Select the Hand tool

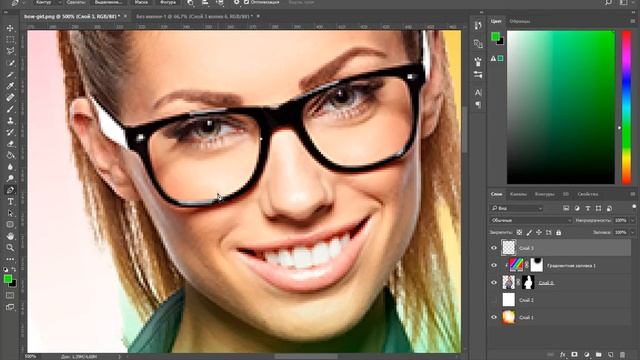(x=10, y=236)
